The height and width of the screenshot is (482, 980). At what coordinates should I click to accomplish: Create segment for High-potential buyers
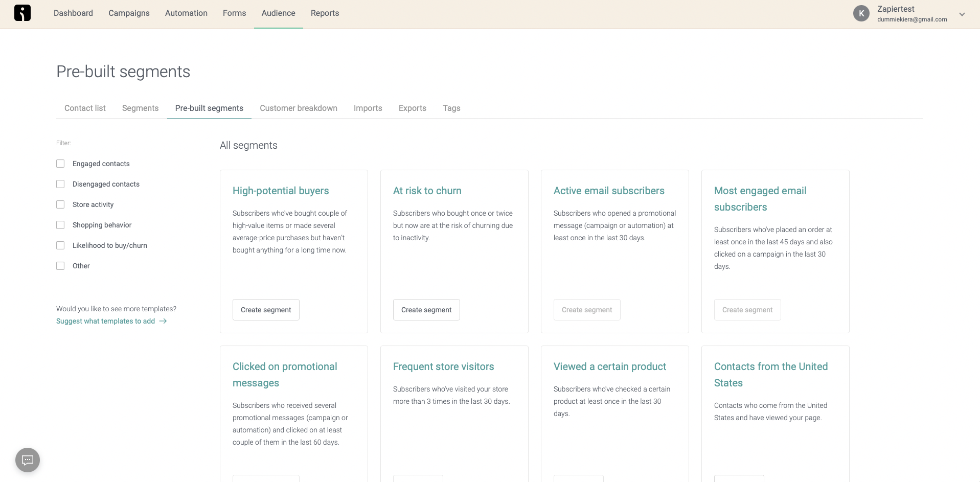click(x=266, y=310)
